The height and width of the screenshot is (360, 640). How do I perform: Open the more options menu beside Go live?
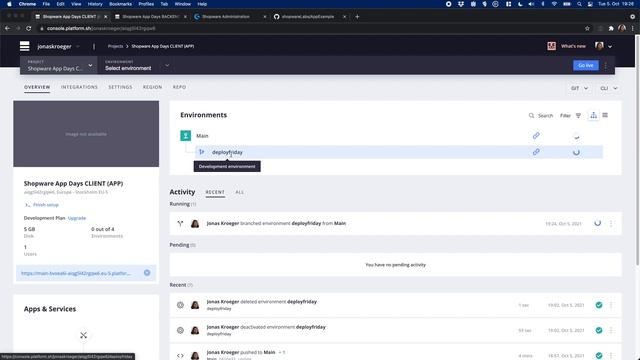(x=606, y=65)
